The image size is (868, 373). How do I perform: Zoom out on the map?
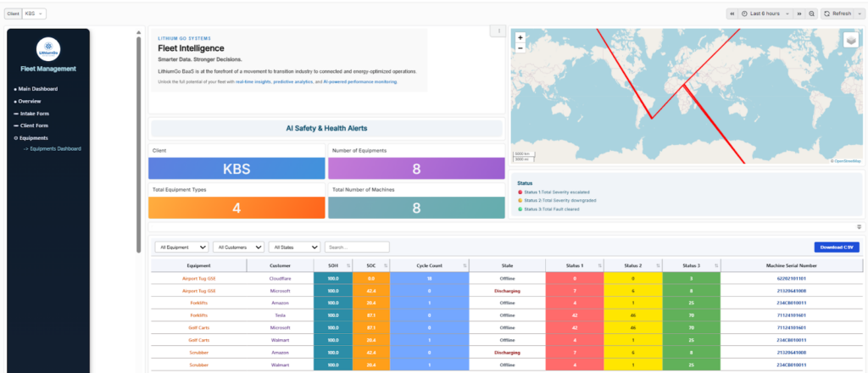[x=520, y=48]
